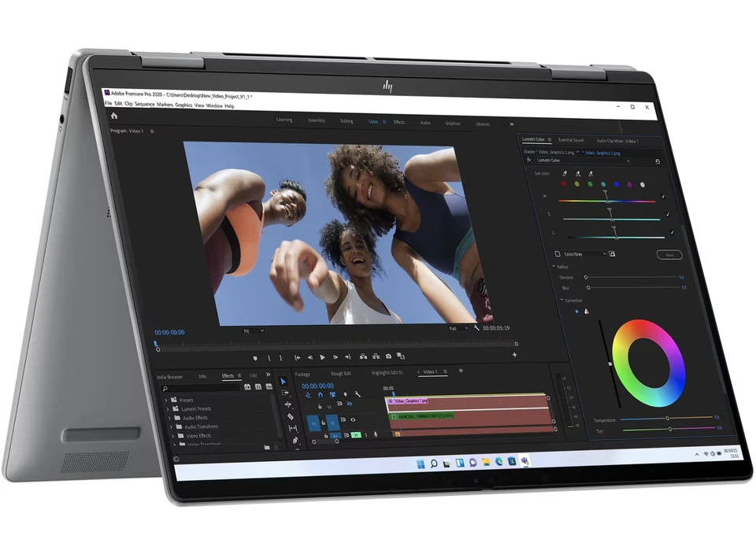The image size is (756, 554).
Task: Click the Mark In button
Action: point(269,358)
